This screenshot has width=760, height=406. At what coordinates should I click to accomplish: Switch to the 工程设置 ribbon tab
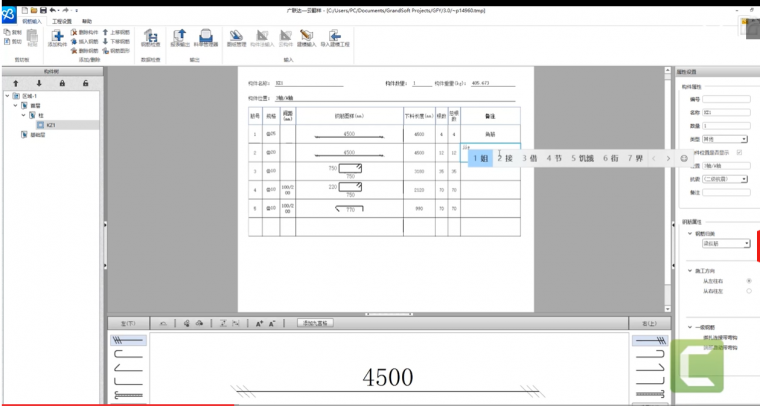pos(61,20)
